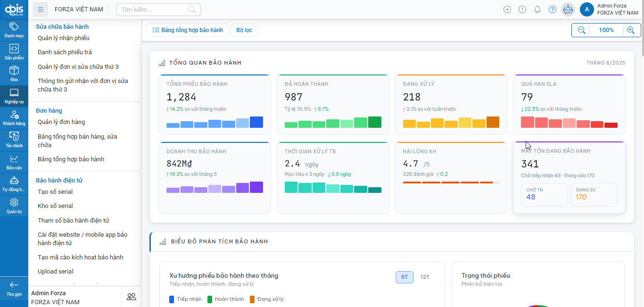This screenshot has width=644, height=307.
Task: Open Quản lý nhận phiếu menu item
Action: pyautogui.click(x=64, y=38)
